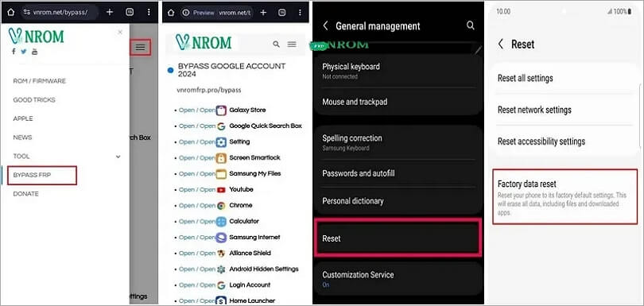Open vnromfrp.pro/bypass link text
644x306 pixels.
pyautogui.click(x=208, y=90)
